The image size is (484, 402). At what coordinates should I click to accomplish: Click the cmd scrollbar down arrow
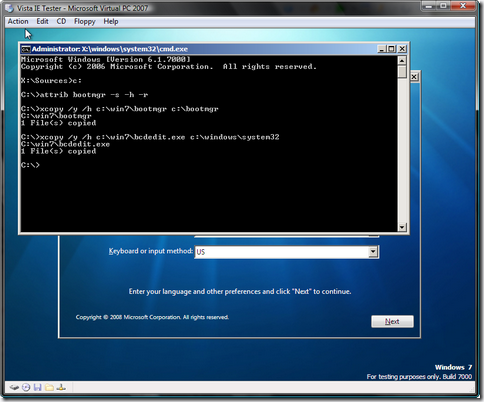402,227
